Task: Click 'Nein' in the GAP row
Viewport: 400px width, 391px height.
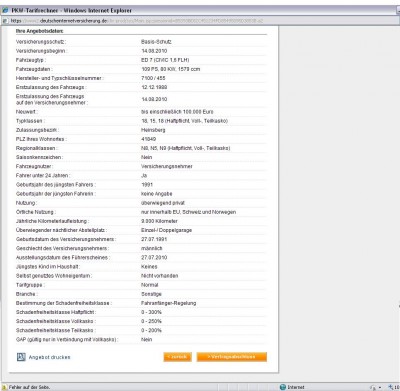Action: coord(146,339)
